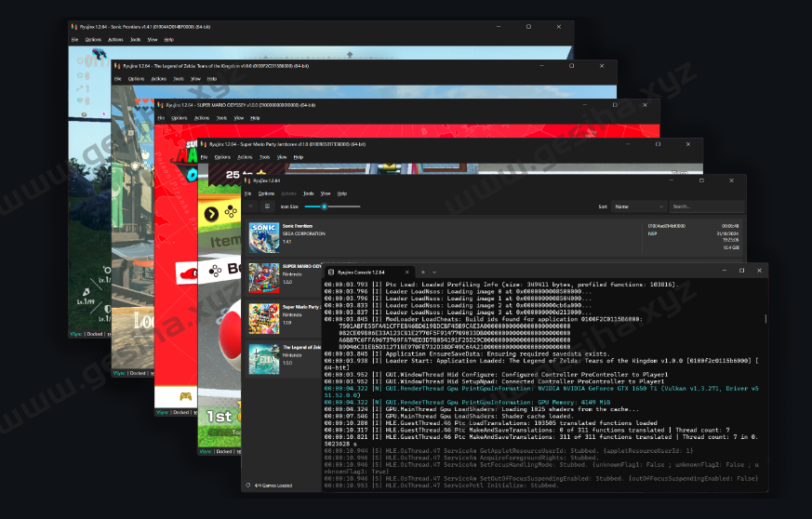Open Actions menu in Sonic Frontiers window
This screenshot has height=519, width=812.
[115, 40]
